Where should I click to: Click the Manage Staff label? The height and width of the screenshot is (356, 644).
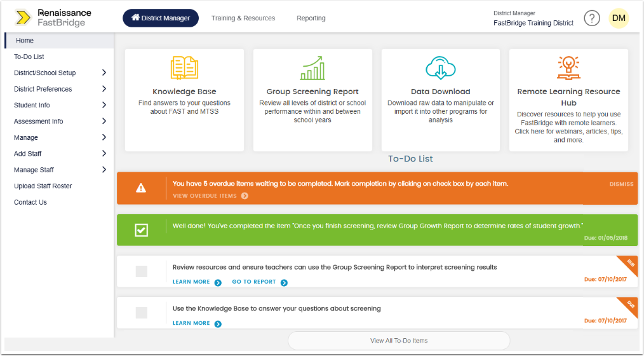[x=34, y=170]
